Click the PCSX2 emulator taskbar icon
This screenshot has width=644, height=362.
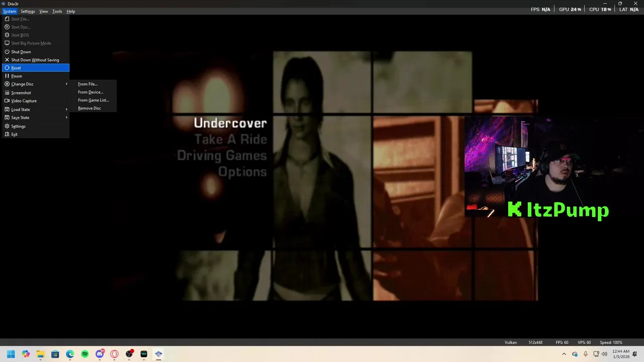(x=158, y=354)
